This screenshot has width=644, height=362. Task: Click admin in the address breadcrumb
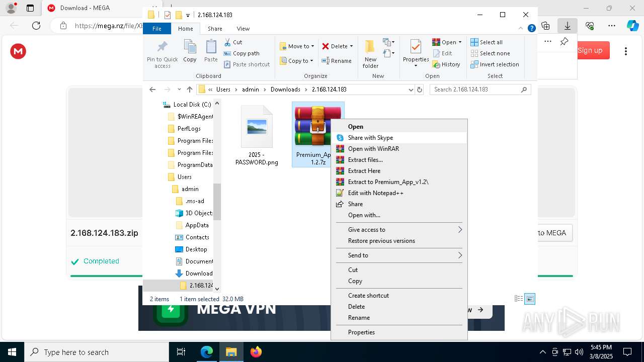click(251, 89)
